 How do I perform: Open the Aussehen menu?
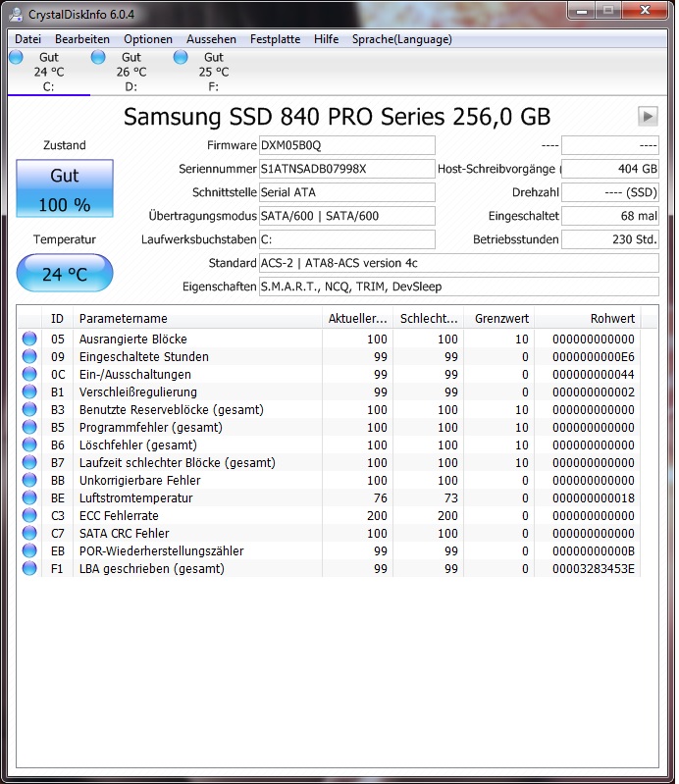(211, 39)
